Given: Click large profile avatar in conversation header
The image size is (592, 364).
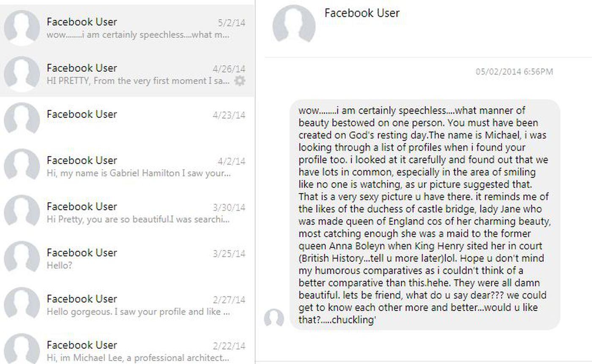Looking at the screenshot, I should [x=294, y=25].
